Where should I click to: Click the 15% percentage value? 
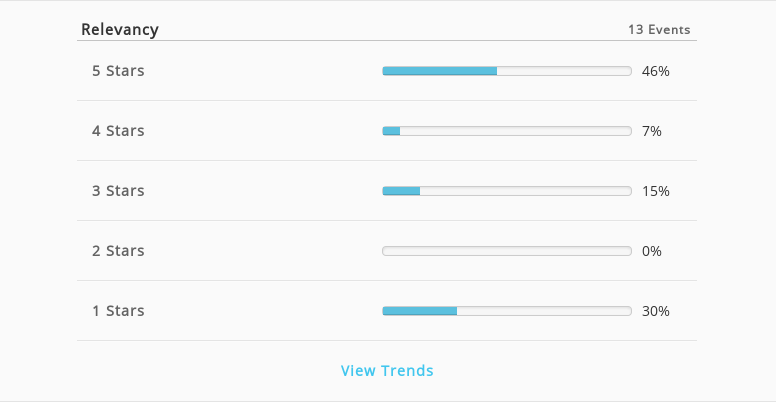tap(656, 191)
